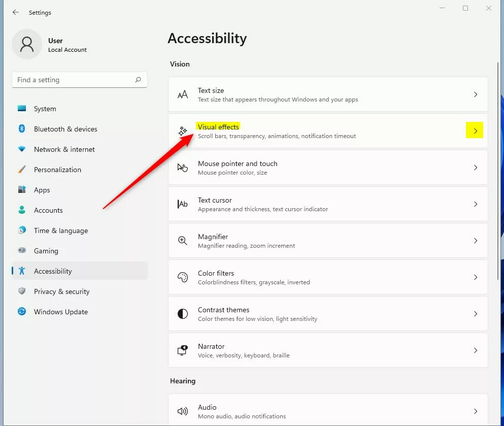Click the back arrow in Settings
The width and height of the screenshot is (504, 426).
(x=15, y=13)
